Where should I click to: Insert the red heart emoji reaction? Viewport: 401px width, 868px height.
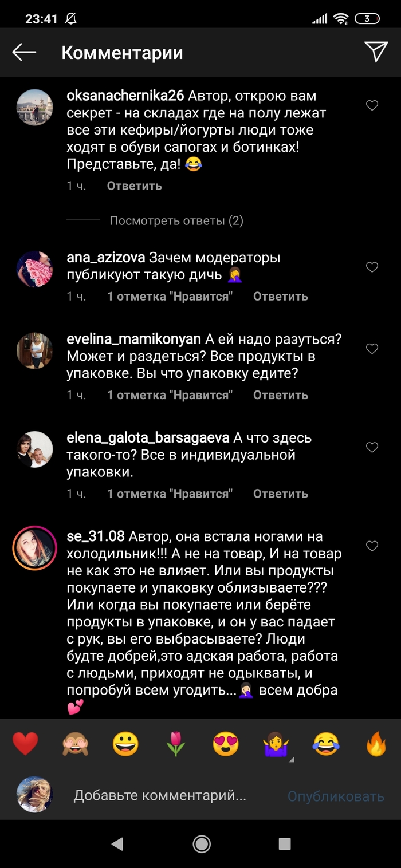coord(25,744)
